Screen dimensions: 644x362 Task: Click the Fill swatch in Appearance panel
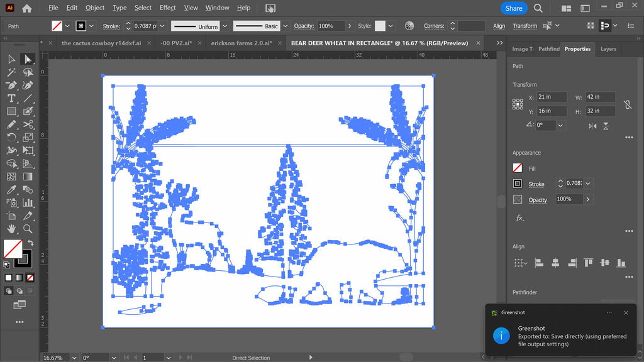518,168
